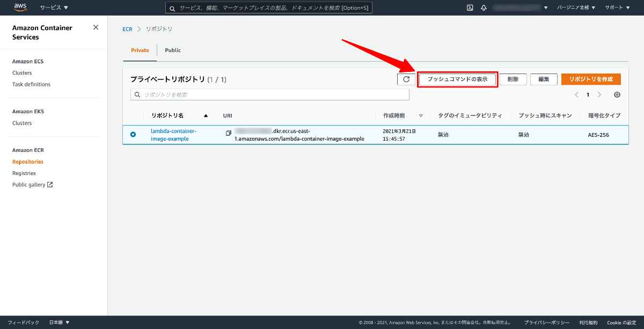The width and height of the screenshot is (644, 329).
Task: Open ECS Clusters in sidebar
Action: (x=22, y=73)
